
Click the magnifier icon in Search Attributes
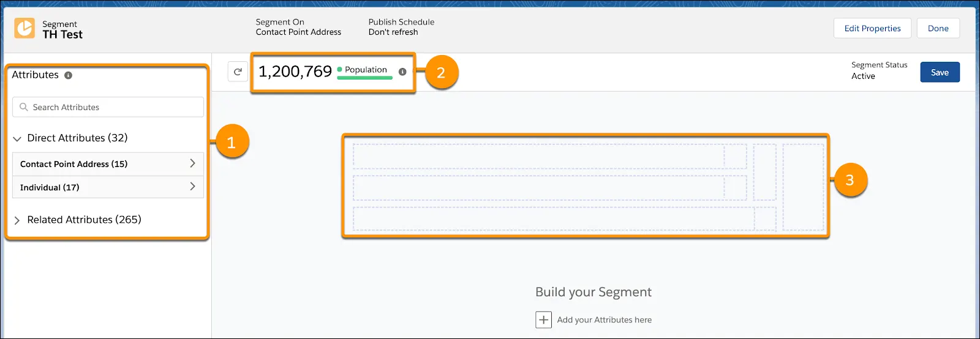click(24, 107)
